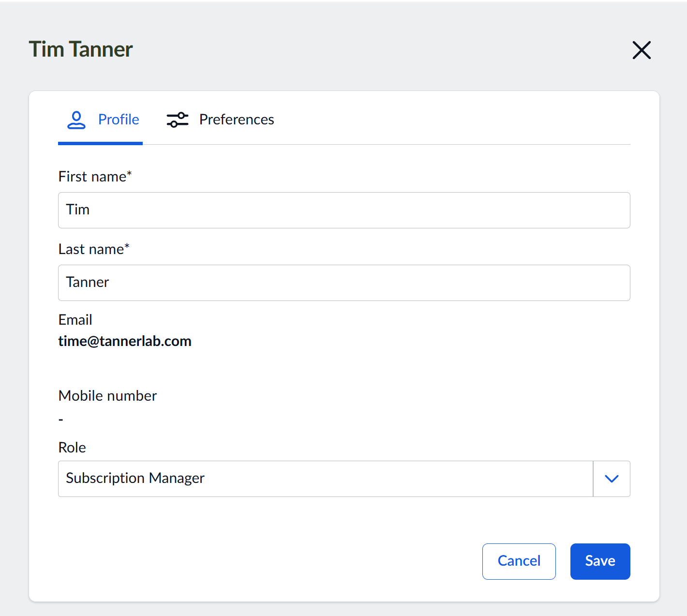This screenshot has width=687, height=616.
Task: Close the Tim Tanner dialog
Action: 642,50
